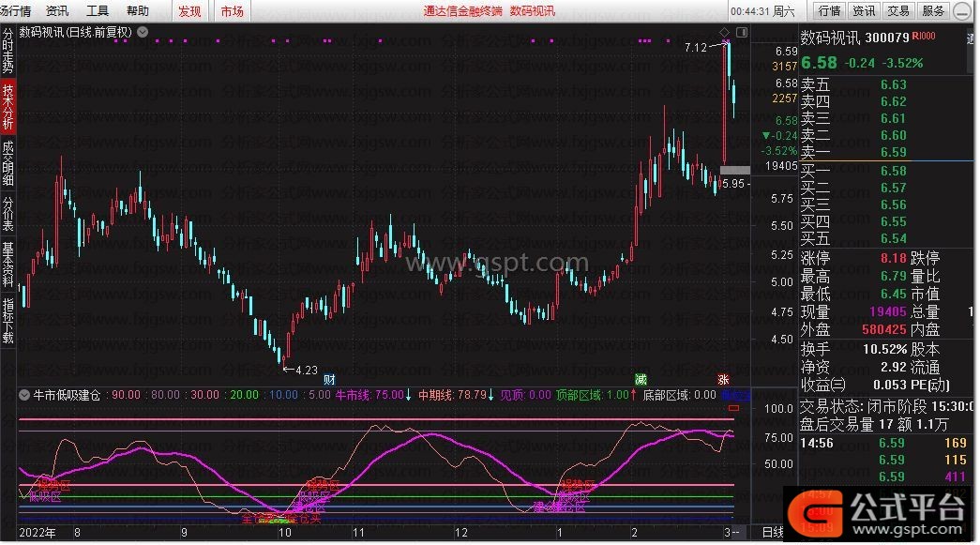Image resolution: width=980 pixels, height=545 pixels.
Task: Select the 分价表 sidebar tab
Action: pyautogui.click(x=8, y=214)
